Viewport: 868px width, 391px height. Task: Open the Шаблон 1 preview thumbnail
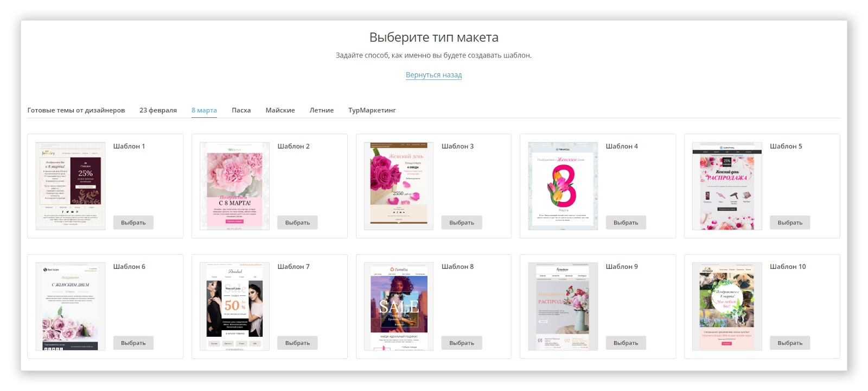coord(71,186)
